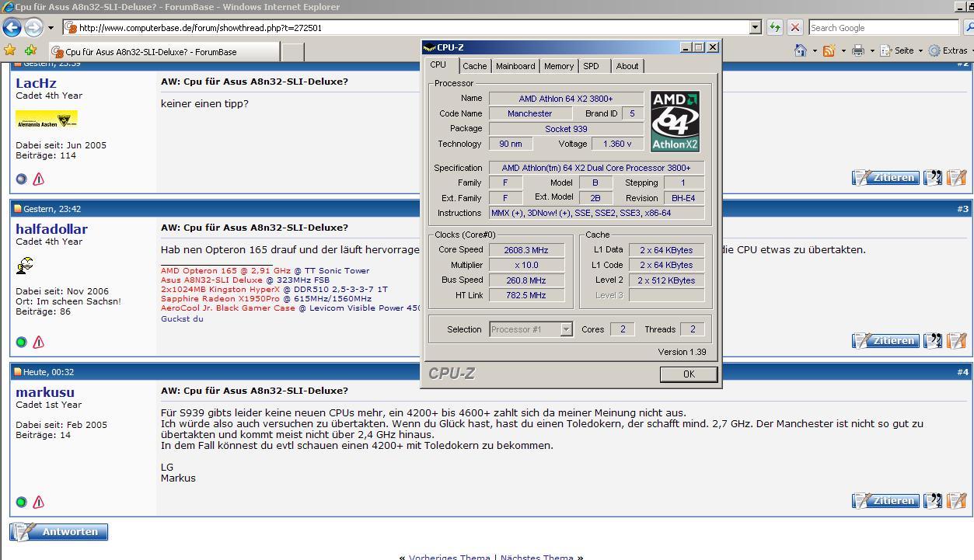Refresh the page with the green arrows icon
This screenshot has width=974, height=560.
775,27
